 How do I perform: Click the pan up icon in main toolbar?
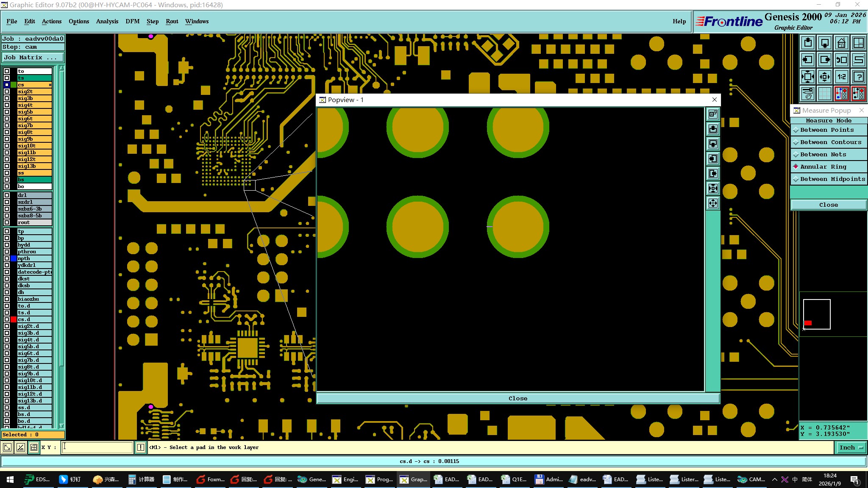click(x=808, y=43)
